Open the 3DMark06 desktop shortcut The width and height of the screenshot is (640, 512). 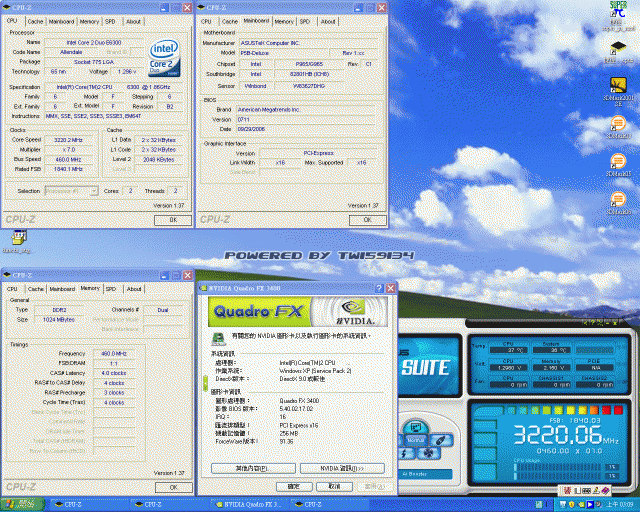tap(618, 202)
